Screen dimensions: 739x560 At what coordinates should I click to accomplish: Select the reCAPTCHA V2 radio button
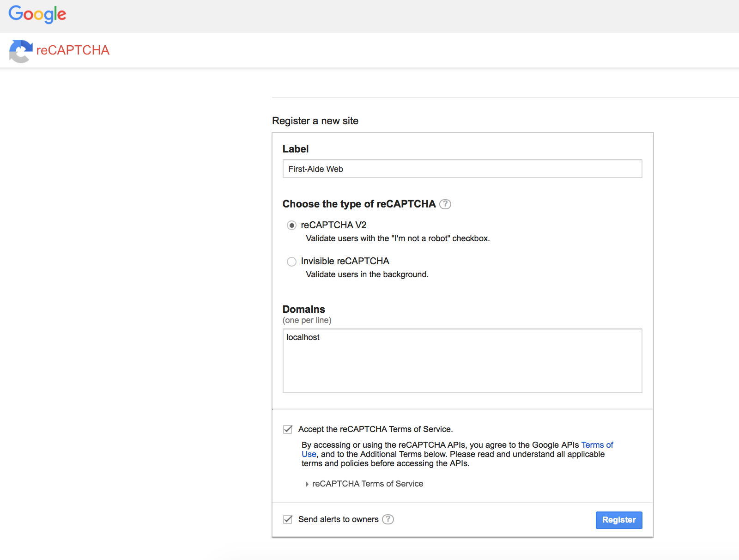291,225
